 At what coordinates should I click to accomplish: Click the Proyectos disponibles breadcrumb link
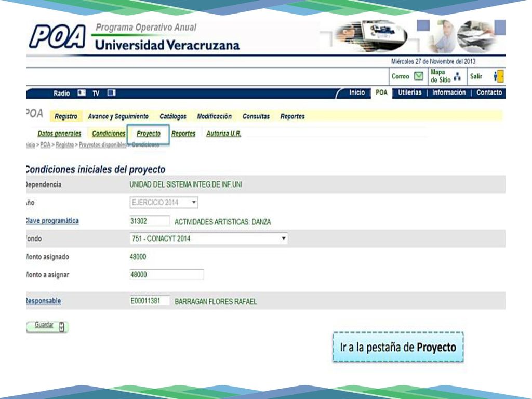(102, 145)
